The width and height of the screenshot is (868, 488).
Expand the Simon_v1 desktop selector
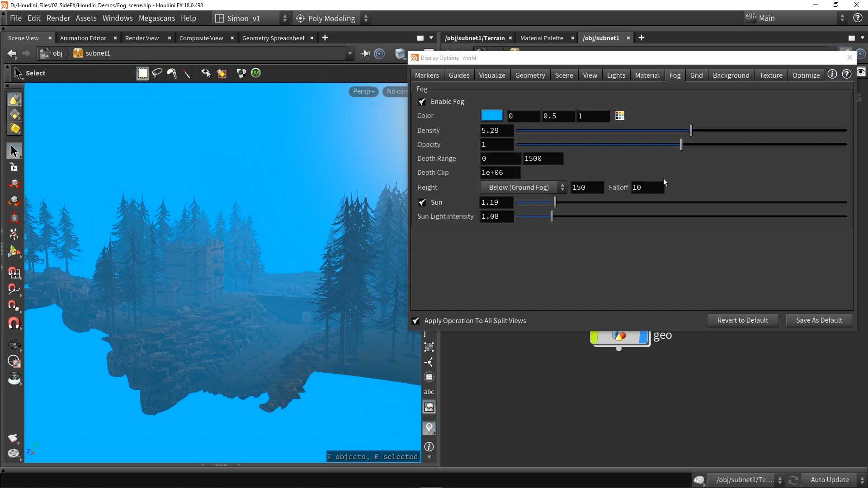pos(285,18)
